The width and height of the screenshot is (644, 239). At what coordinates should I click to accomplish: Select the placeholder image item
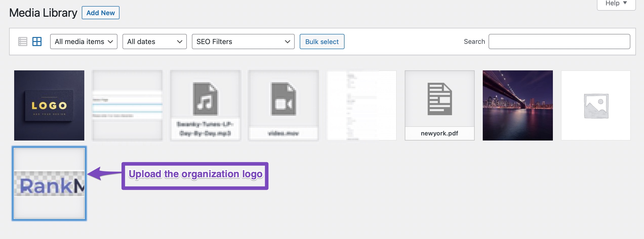596,105
